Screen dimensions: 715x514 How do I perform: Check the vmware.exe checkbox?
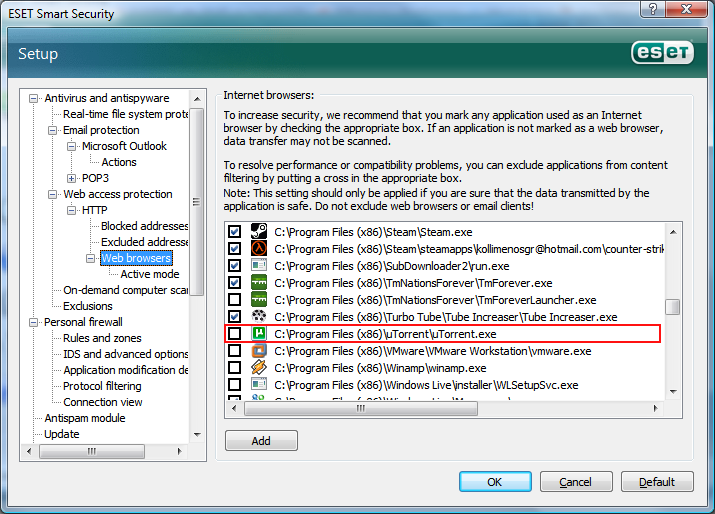tap(234, 351)
